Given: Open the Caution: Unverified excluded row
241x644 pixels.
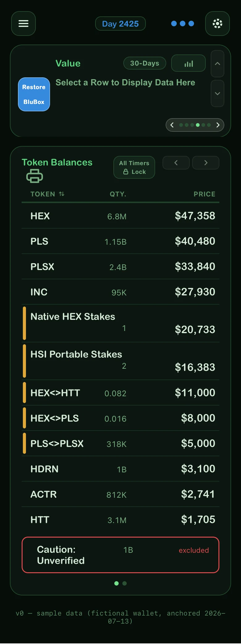Looking at the screenshot, I should coord(120,555).
